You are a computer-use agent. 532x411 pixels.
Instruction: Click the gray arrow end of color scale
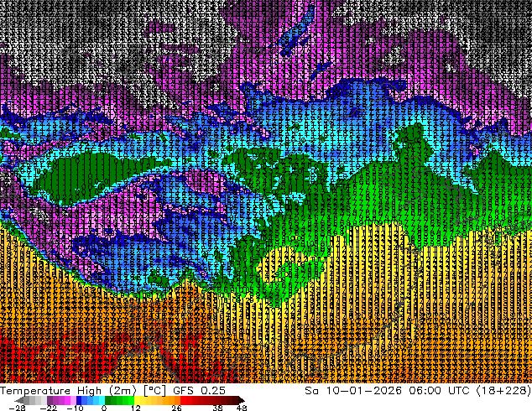(18, 400)
